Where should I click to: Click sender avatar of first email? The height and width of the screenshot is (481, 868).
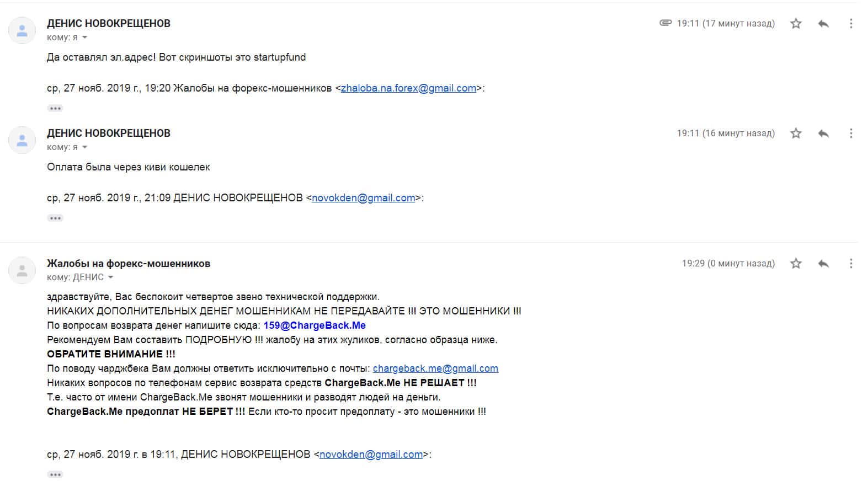22,30
